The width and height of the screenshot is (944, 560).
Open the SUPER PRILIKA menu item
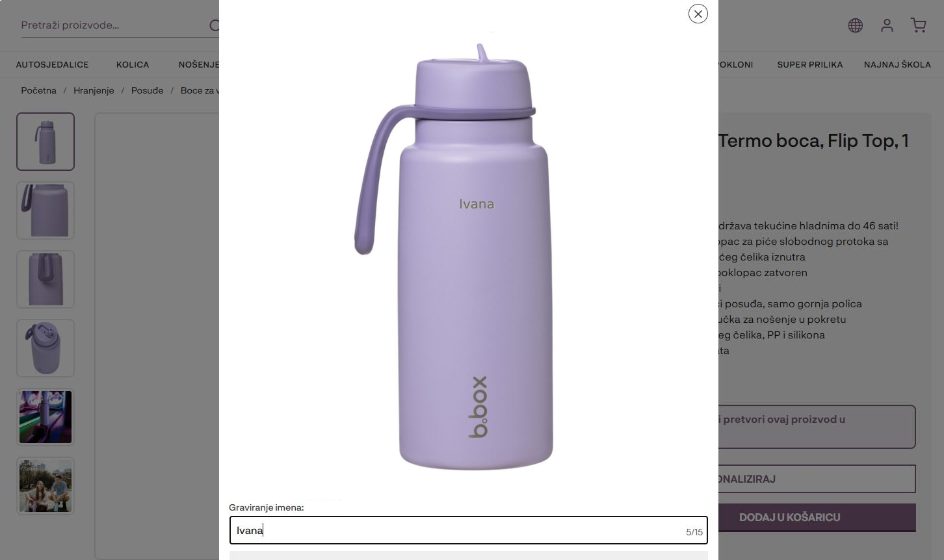(x=810, y=64)
